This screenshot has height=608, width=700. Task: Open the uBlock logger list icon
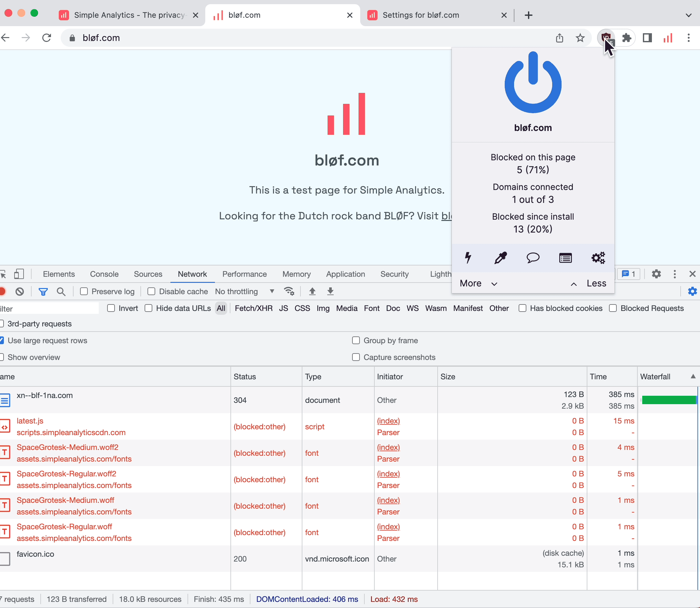click(x=565, y=258)
